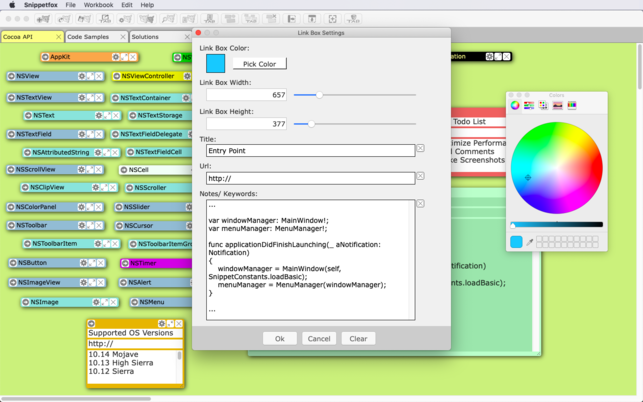Switch Colors panel to Color Sliders mode
Screen dimensions: 643x402
(x=529, y=105)
